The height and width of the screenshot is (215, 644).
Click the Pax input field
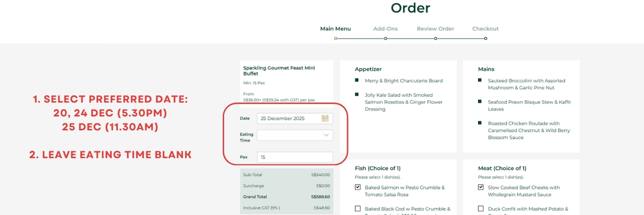click(295, 157)
